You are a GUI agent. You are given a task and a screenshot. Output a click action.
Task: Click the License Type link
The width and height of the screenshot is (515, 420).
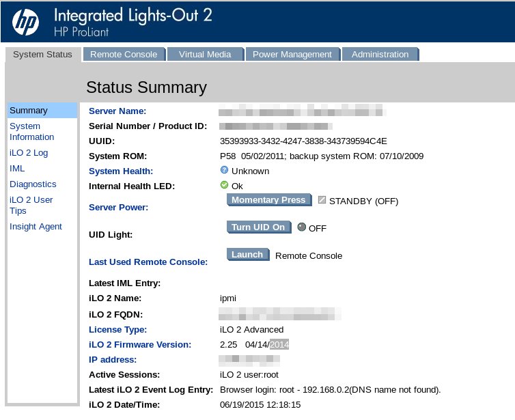[118, 330]
